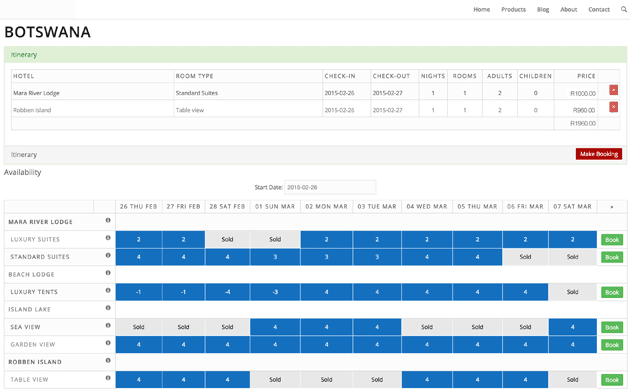
Task: Click Standard Suites room type in itinerary
Action: coord(197,93)
